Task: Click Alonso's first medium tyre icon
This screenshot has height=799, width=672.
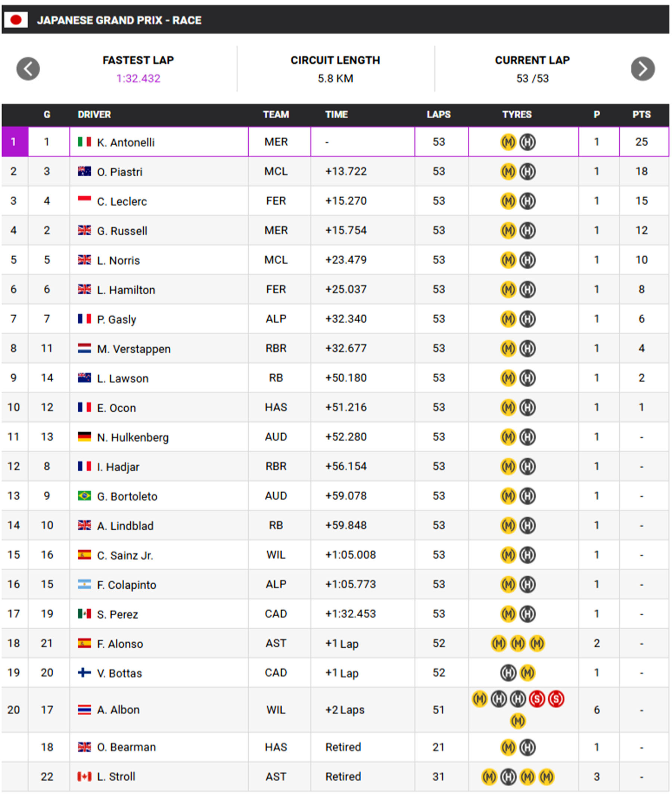Action: click(x=499, y=644)
